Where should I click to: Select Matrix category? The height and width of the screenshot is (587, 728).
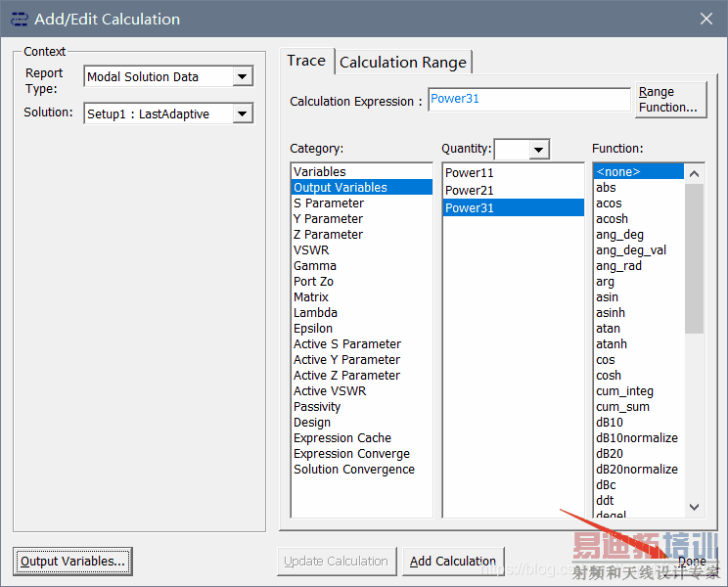point(362,297)
